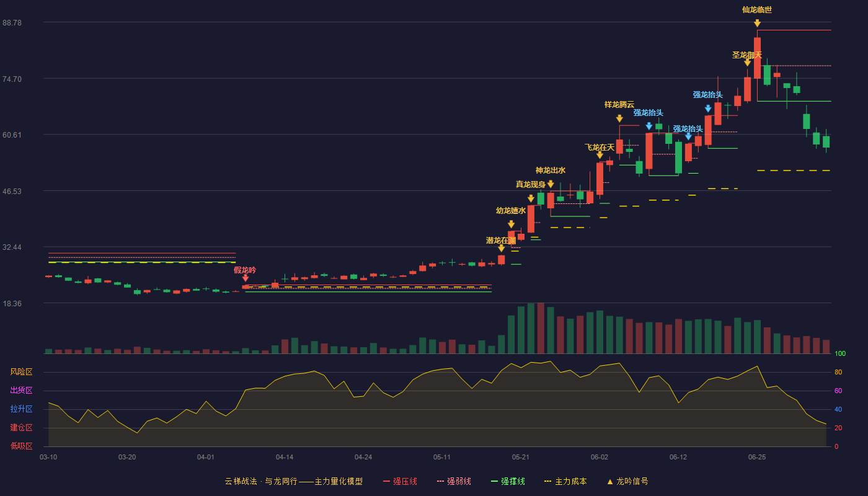This screenshot has width=868, height=496.
Task: Click the 03-10 date axis label
Action: 48,457
